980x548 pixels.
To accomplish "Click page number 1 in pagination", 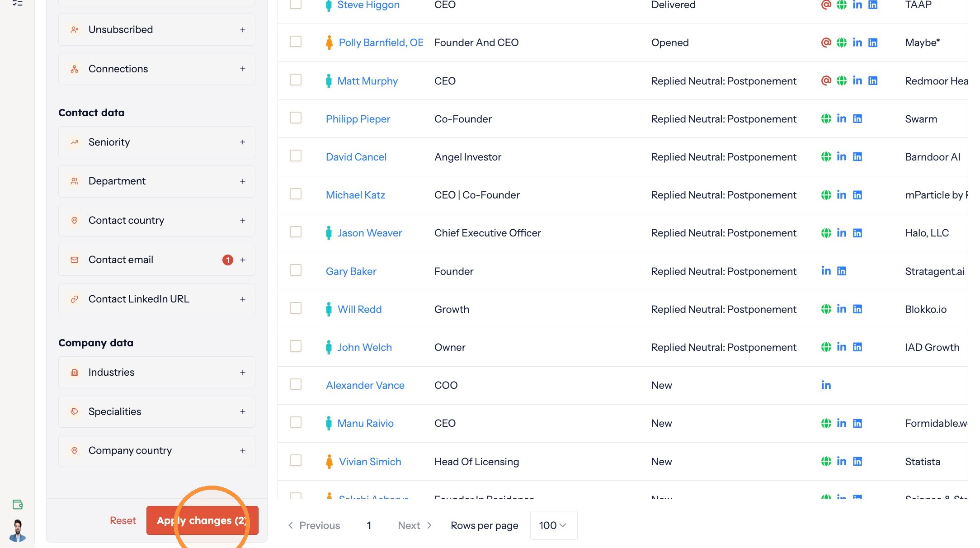I will 369,525.
